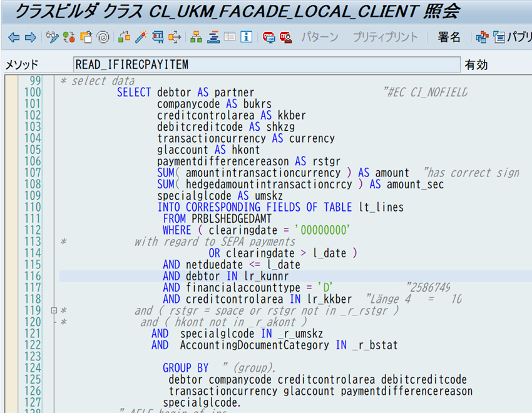Open the blue information help icon

click(x=247, y=37)
